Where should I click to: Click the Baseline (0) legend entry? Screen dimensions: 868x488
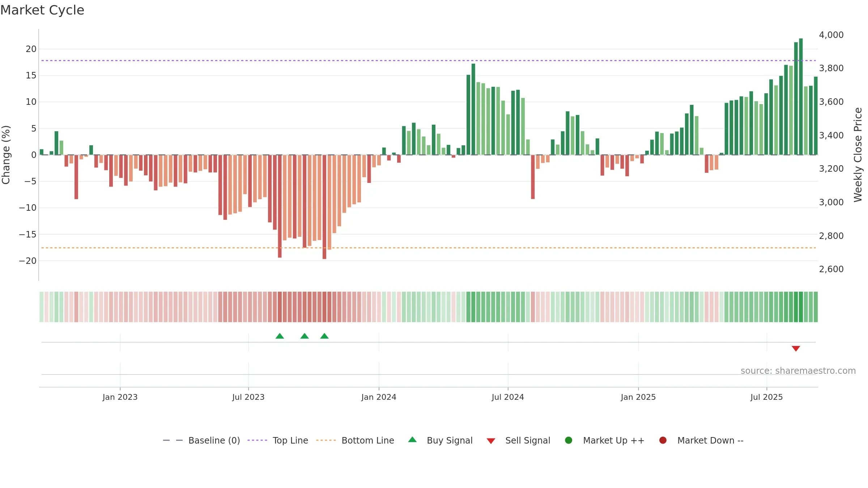point(201,440)
